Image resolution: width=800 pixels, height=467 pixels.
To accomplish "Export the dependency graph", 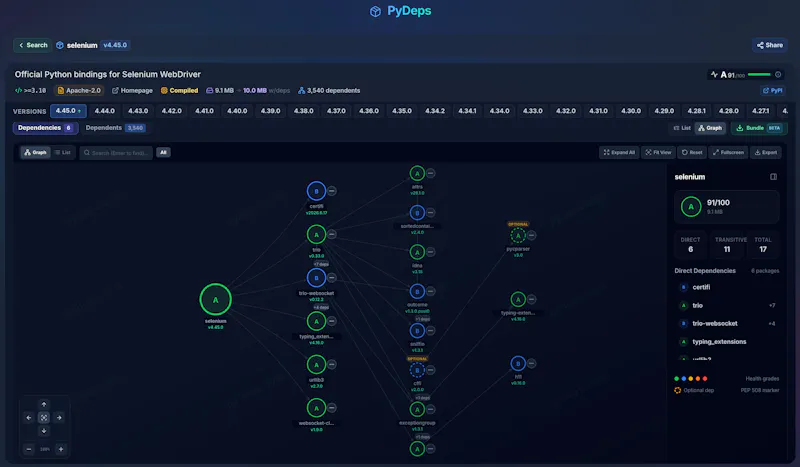I will (766, 152).
